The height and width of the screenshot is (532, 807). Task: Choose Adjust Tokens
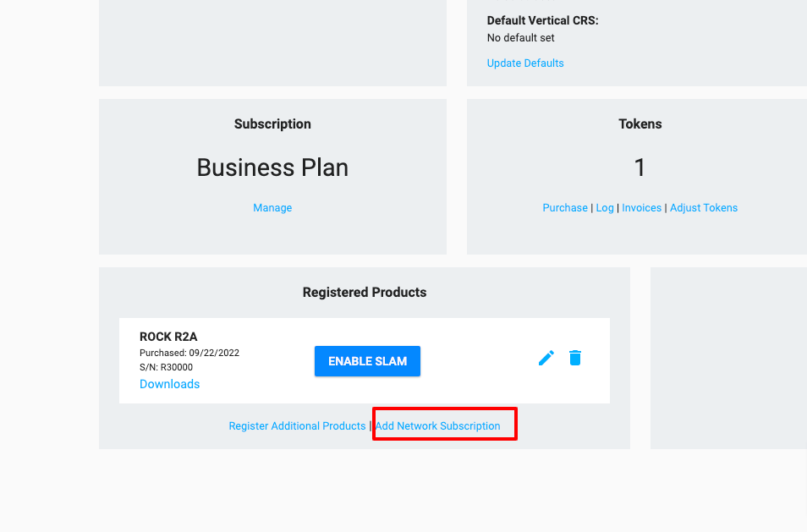[704, 208]
